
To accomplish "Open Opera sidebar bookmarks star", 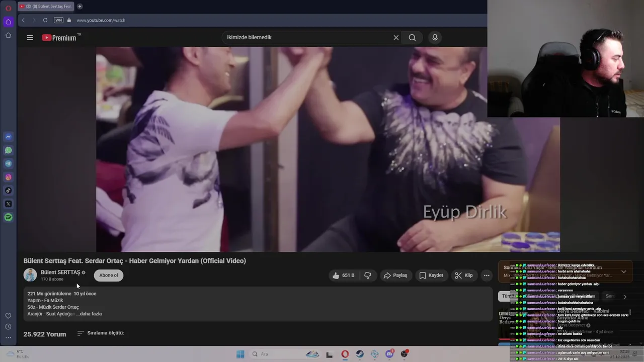I will tap(8, 35).
